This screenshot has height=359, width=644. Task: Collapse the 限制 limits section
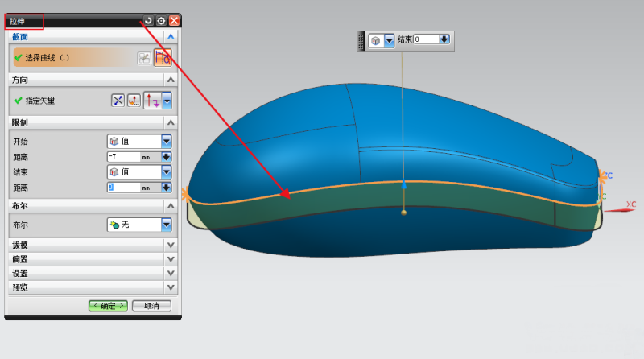[x=170, y=122]
